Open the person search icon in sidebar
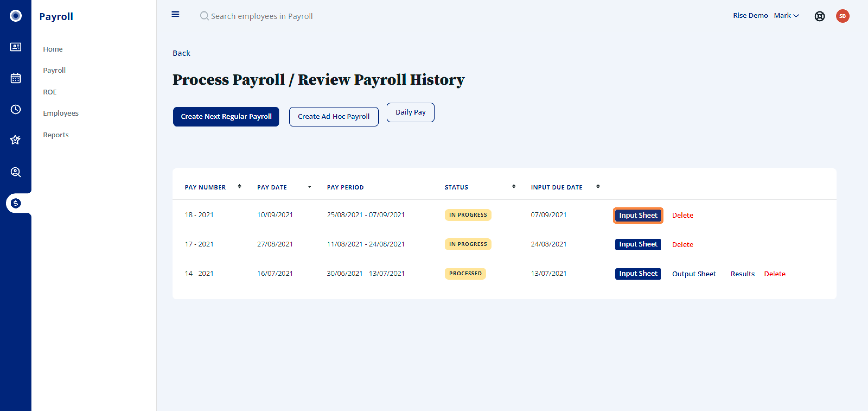This screenshot has height=411, width=868. pos(15,172)
